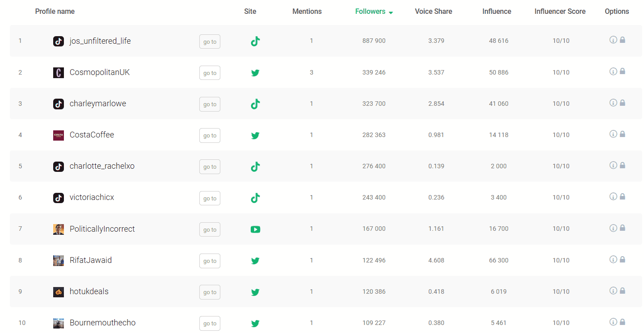Click YouTube icon in PoliticallyIncorrect row
Screen dimensions: 644x333
click(255, 229)
